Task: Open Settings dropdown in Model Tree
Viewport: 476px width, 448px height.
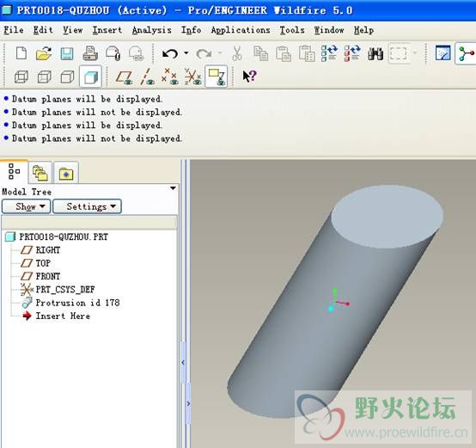Action: coord(87,206)
